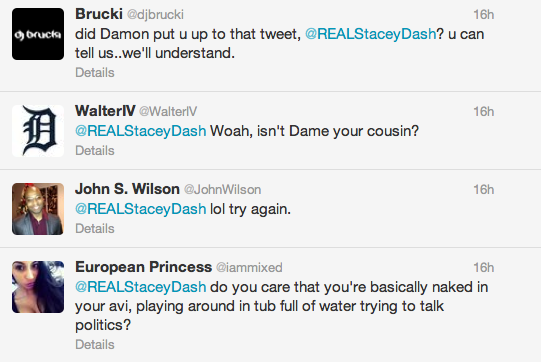541x362 pixels.
Task: Expand Details under European Princess's tweet
Action: [x=95, y=344]
